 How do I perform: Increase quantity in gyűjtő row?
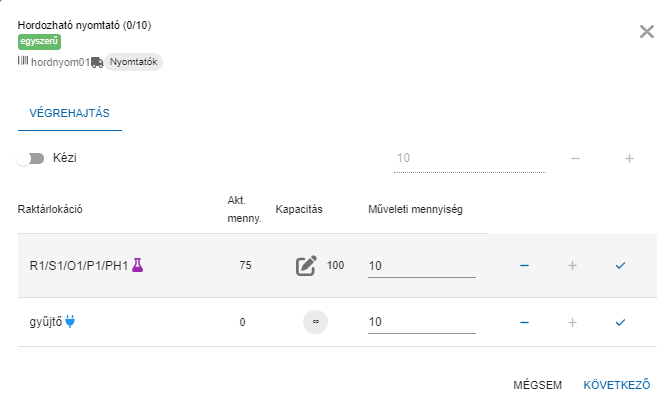pos(572,322)
